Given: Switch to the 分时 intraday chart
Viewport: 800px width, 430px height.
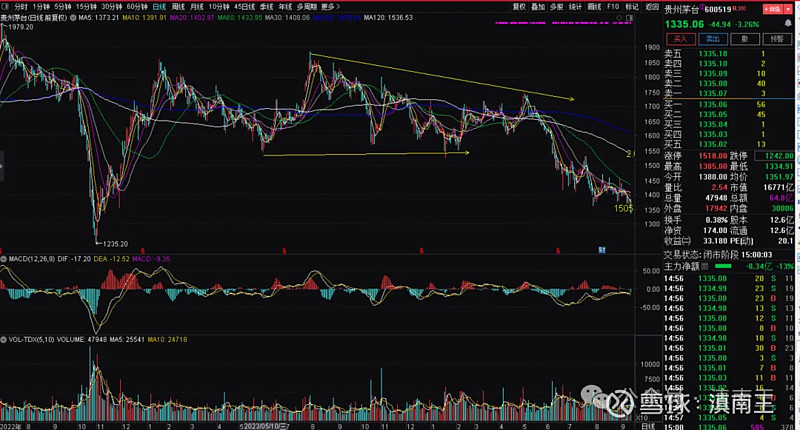Looking at the screenshot, I should point(21,7).
